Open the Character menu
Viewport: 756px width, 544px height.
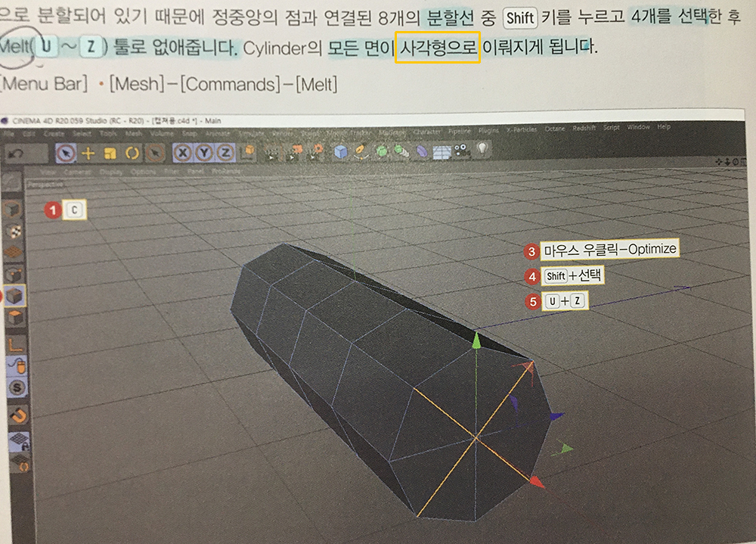click(x=426, y=131)
